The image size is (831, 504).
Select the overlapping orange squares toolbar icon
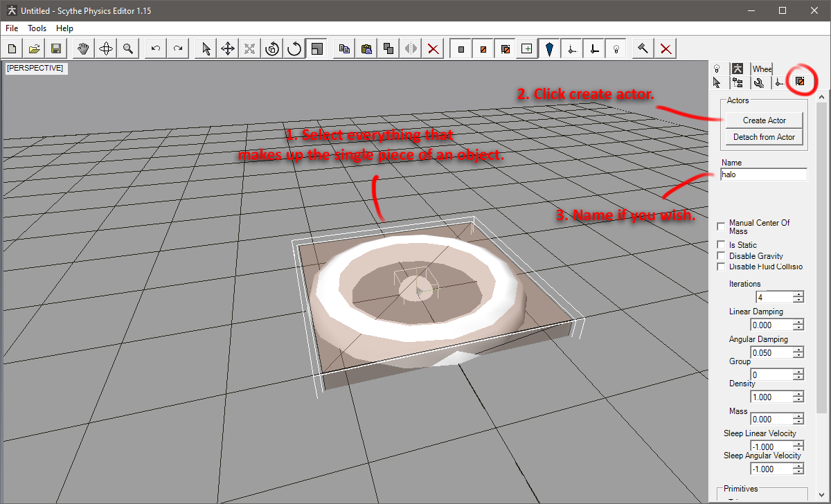(x=505, y=48)
